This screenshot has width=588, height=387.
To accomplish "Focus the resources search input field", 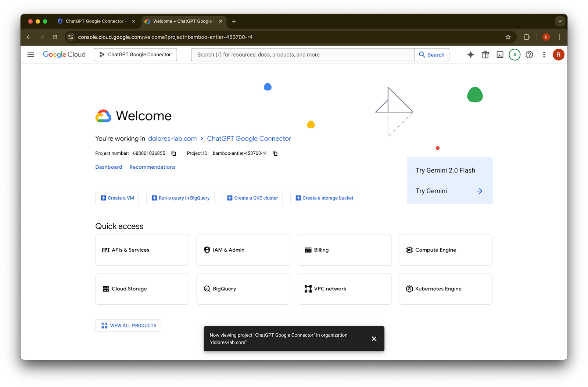I will [x=303, y=55].
